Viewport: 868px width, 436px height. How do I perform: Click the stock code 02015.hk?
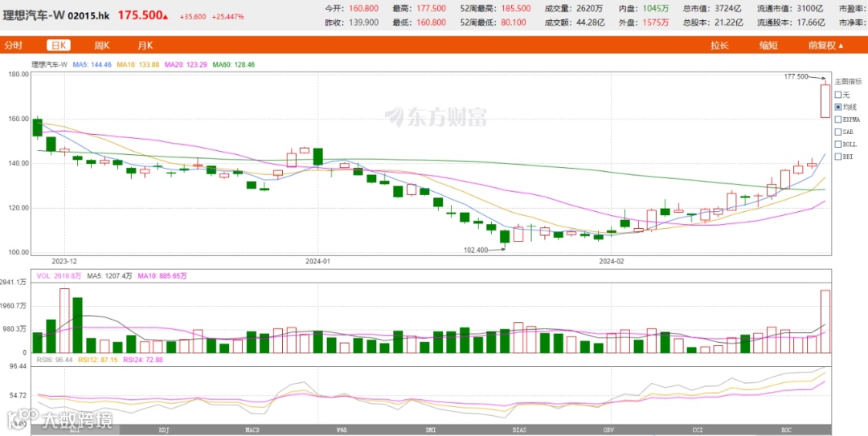(x=88, y=16)
